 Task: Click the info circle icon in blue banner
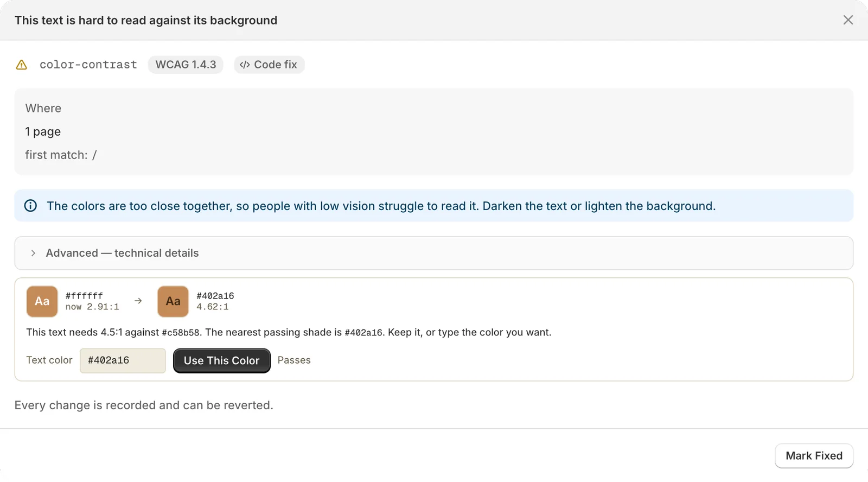point(31,206)
